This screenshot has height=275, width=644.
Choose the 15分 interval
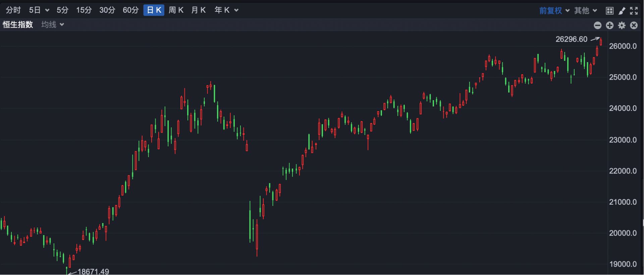(84, 10)
